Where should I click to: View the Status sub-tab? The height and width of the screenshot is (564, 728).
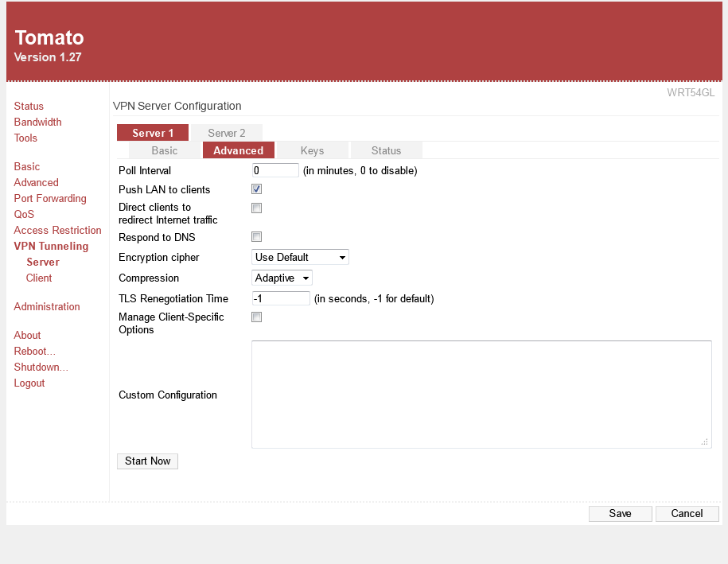(386, 150)
